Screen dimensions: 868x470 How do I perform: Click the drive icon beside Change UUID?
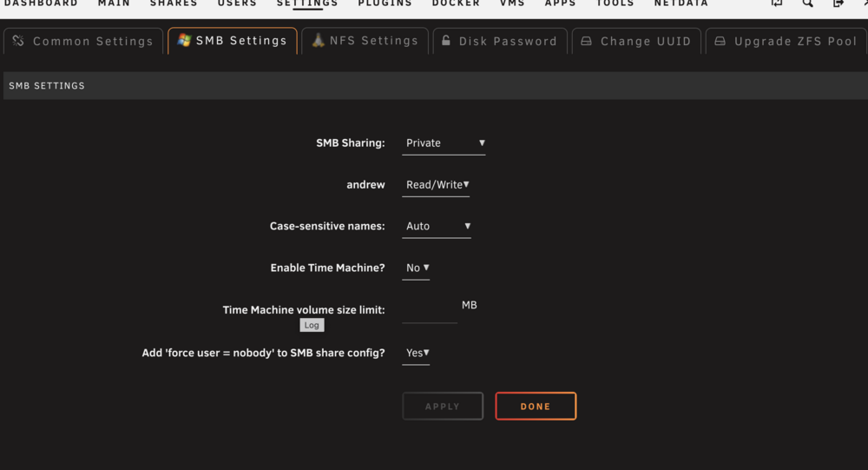click(586, 41)
